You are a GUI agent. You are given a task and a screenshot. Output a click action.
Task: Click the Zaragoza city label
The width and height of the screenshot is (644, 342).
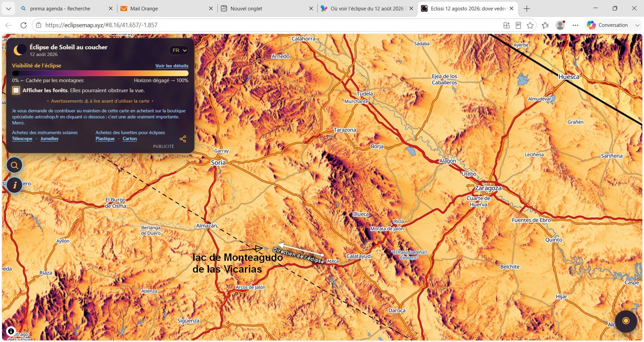(488, 188)
